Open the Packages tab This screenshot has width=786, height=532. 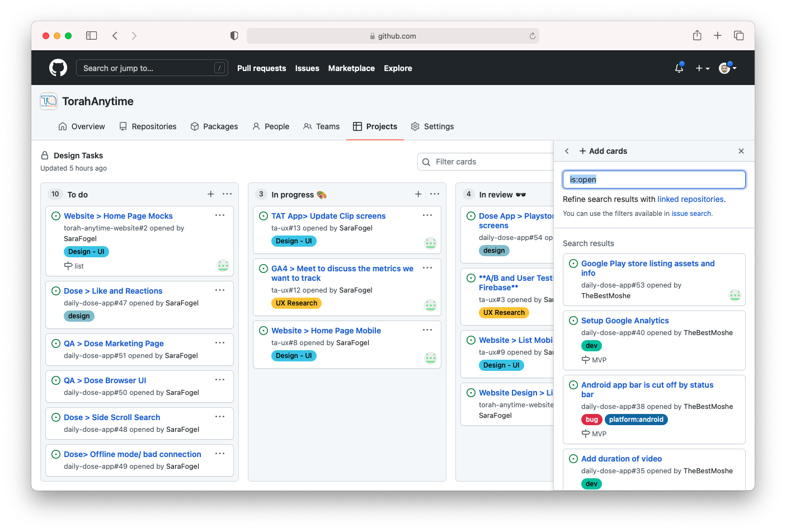tap(214, 126)
